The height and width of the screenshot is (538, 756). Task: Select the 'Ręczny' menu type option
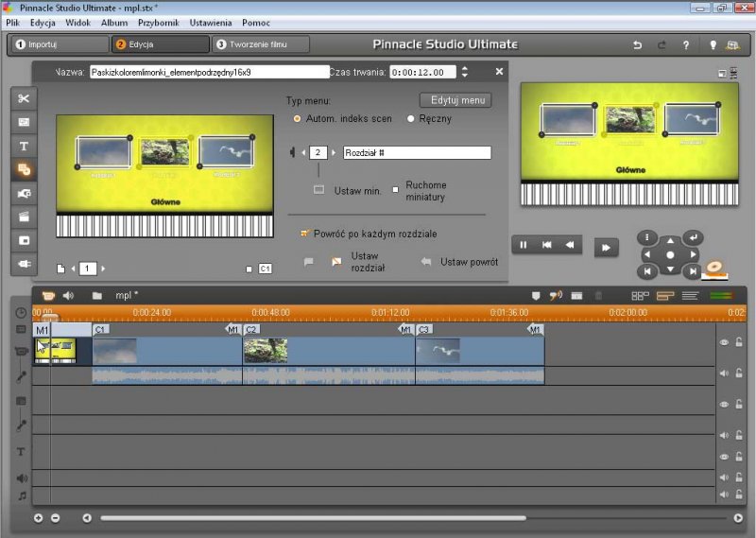point(410,119)
